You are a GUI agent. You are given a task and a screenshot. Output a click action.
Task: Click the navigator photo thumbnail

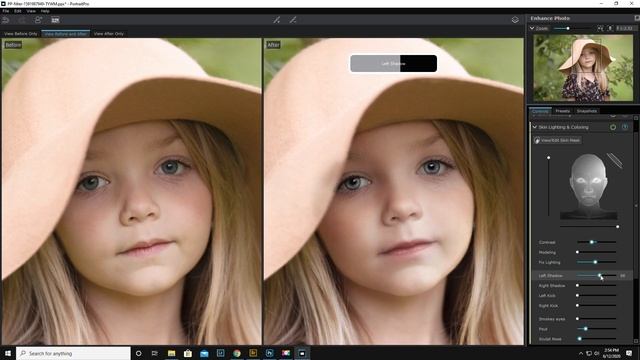[x=583, y=68]
